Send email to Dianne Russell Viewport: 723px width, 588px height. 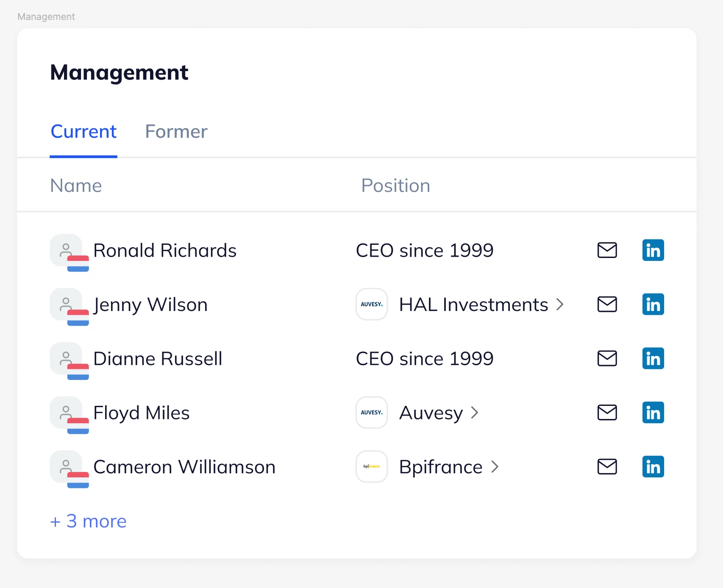coord(607,358)
